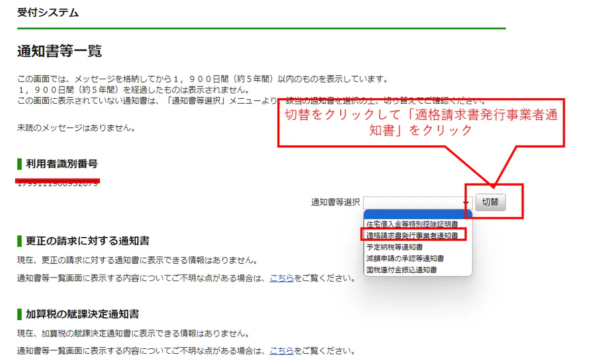Open こちら link under 更正の請求に対する通知書
The width and height of the screenshot is (590, 364).
(282, 278)
